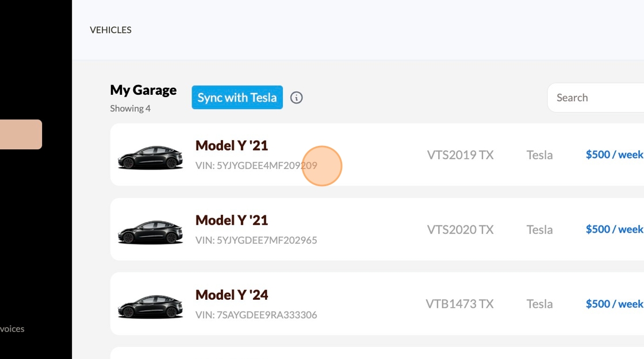Open Model Y '21 title with VIN ending 209209
This screenshot has width=644, height=359.
pyautogui.click(x=232, y=145)
